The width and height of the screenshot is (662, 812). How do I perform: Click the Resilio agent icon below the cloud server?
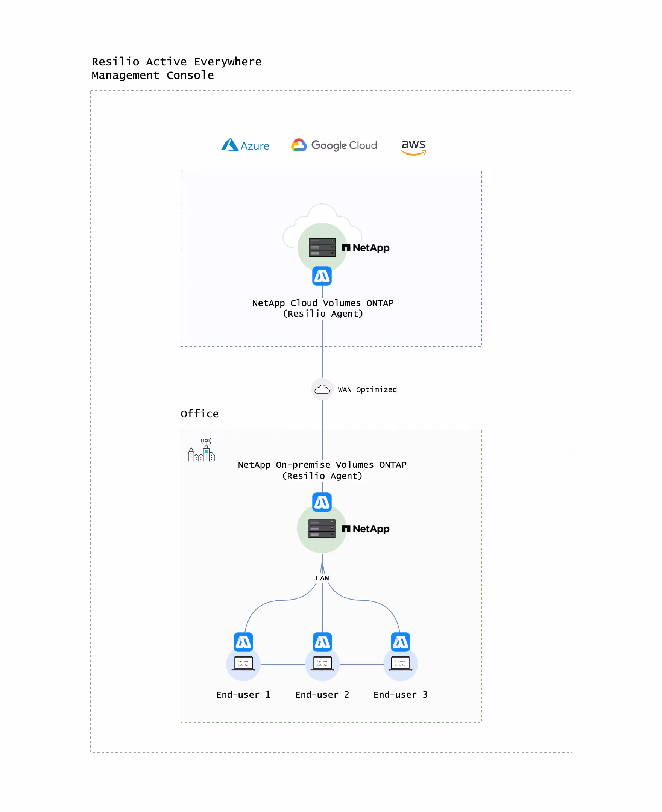click(x=322, y=276)
